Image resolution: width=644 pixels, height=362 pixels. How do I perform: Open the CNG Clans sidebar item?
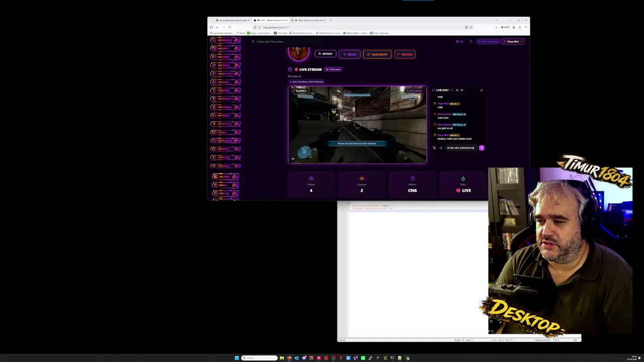(x=225, y=82)
